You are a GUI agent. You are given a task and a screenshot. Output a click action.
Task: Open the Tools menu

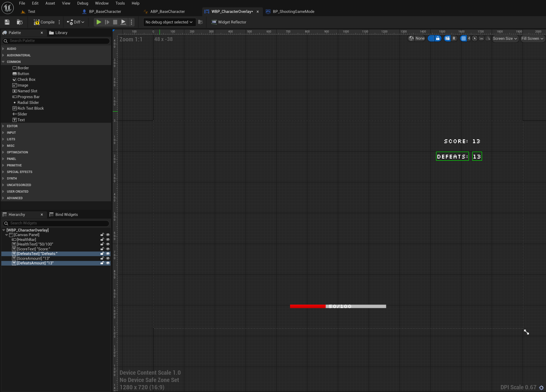point(120,3)
